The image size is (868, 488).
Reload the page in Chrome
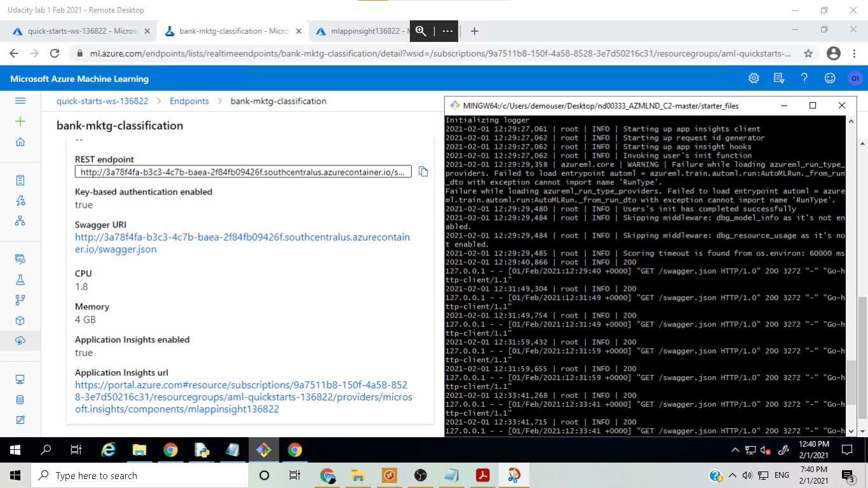click(55, 54)
